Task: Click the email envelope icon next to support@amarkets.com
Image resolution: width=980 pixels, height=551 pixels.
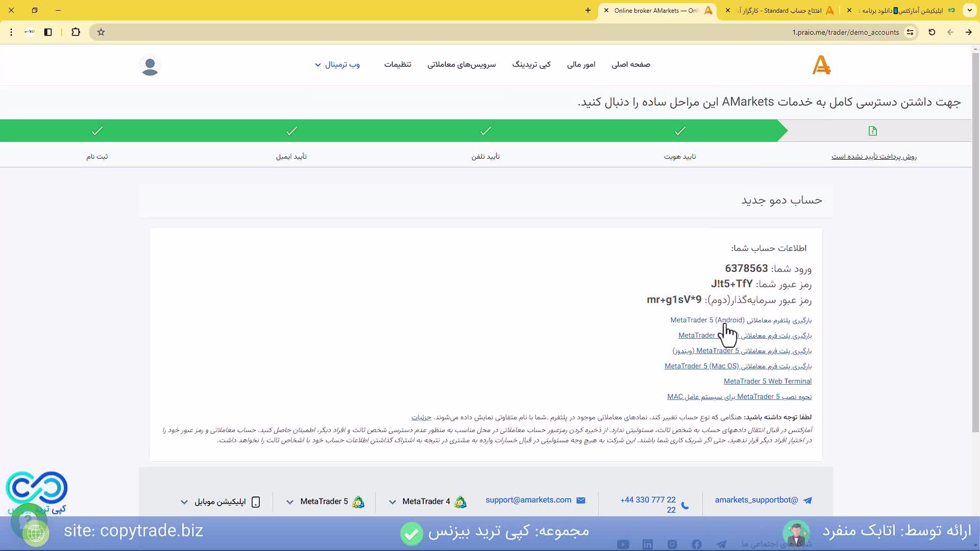Action: pyautogui.click(x=581, y=500)
